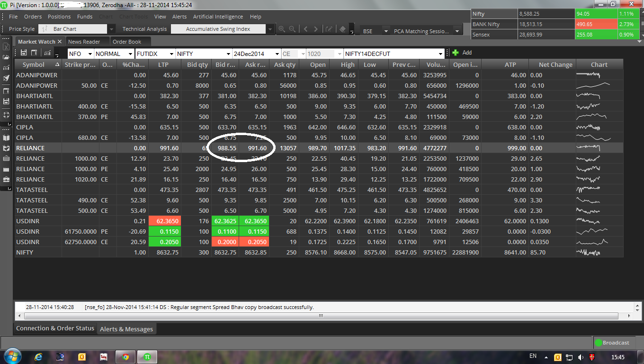Expand the PCA Matching Session dropdown
Viewport: 644px width, 364px height.
click(x=457, y=31)
